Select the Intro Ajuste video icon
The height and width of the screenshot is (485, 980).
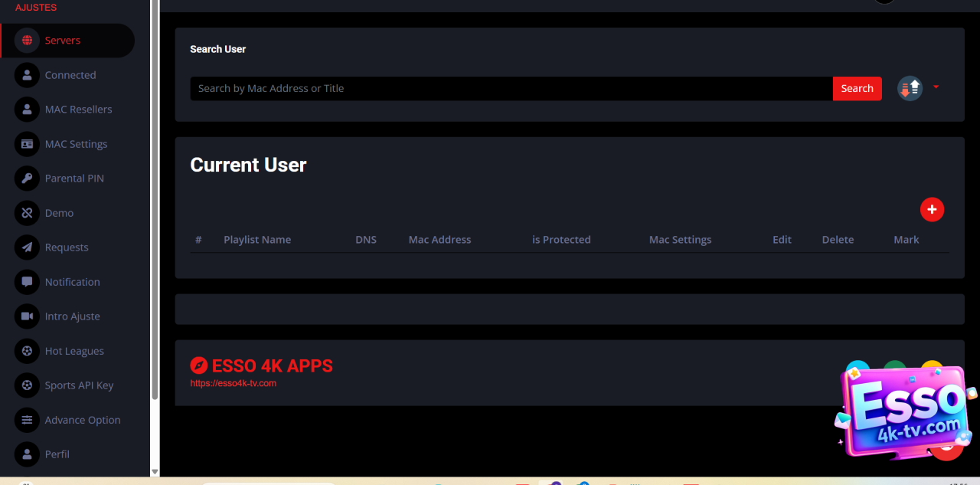(28, 316)
